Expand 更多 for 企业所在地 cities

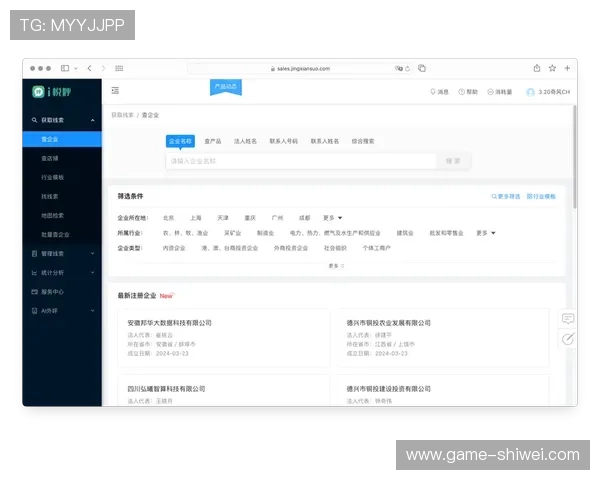(x=333, y=218)
